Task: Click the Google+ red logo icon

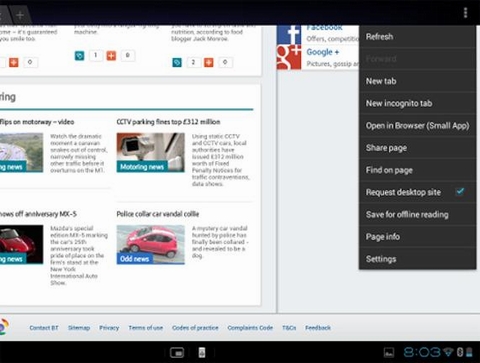Action: pyautogui.click(x=289, y=57)
